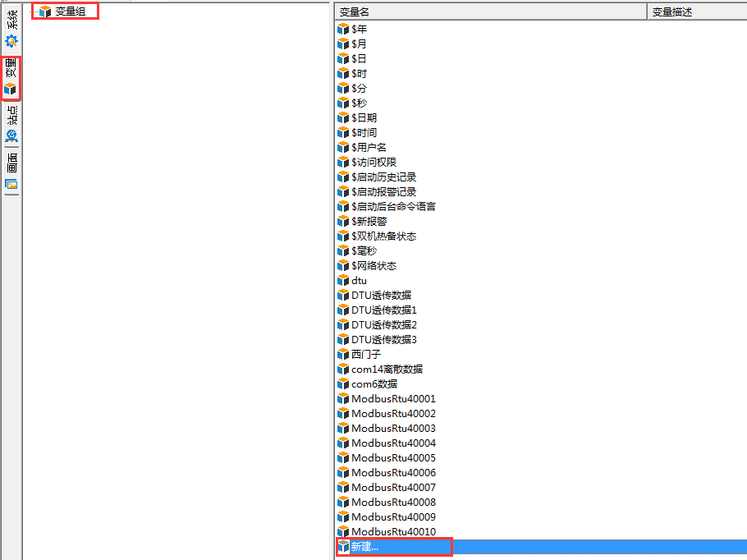Click the icon beside $年 variable
The width and height of the screenshot is (747, 560).
343,30
